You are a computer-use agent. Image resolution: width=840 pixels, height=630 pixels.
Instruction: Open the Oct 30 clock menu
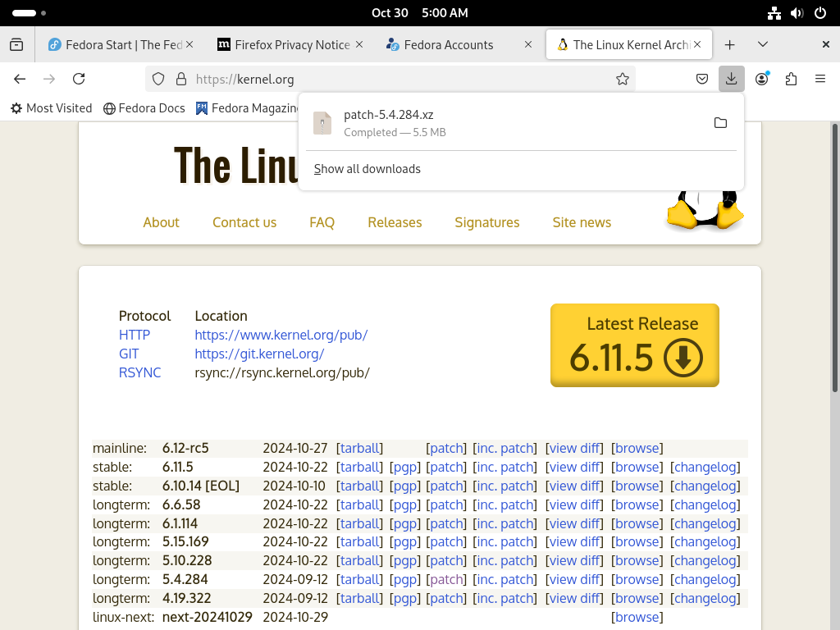[419, 13]
